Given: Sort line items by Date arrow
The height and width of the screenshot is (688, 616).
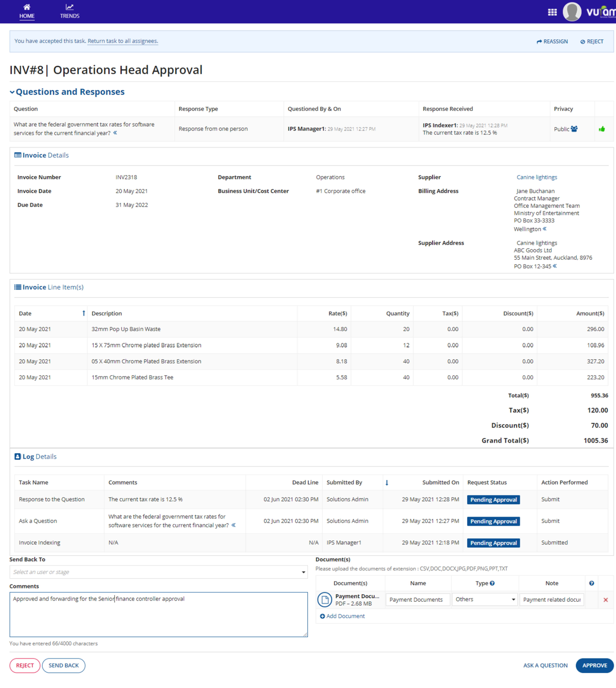Looking at the screenshot, I should [84, 313].
